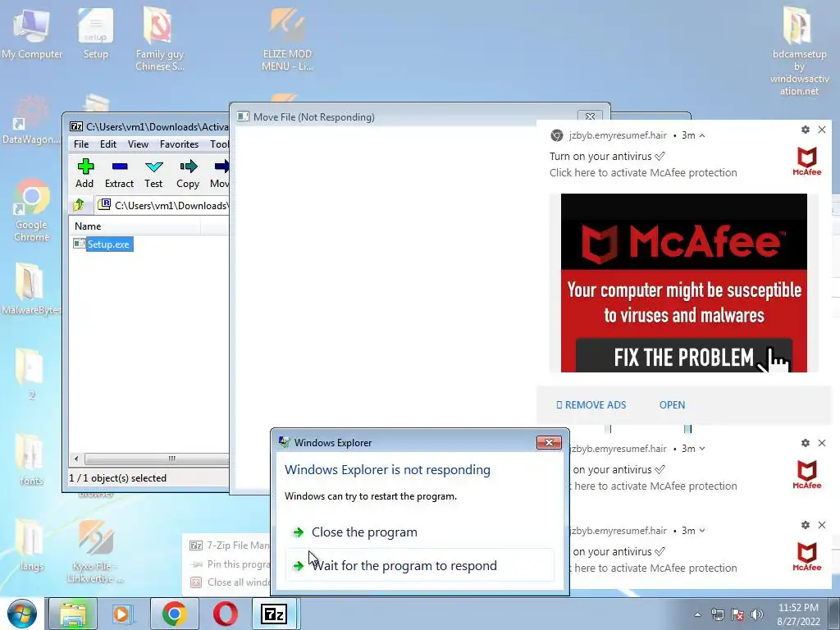This screenshot has height=630, width=840.
Task: Expand the third McAfee notification chevron
Action: tap(702, 531)
